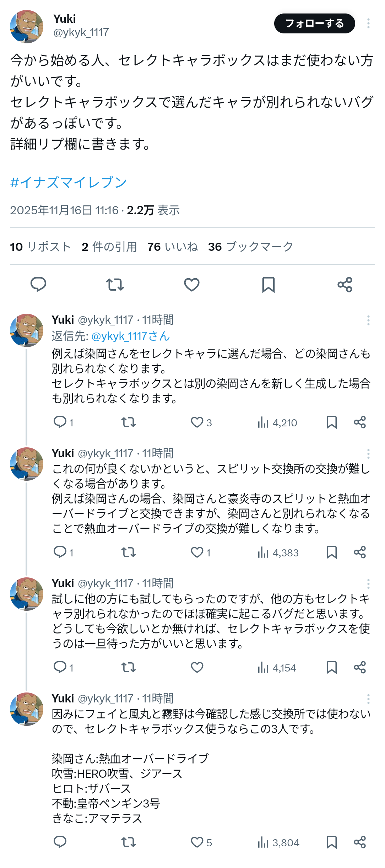Viewport: 385px width, 868px height.
Task: Open more options on the first reply
Action: pos(368,320)
